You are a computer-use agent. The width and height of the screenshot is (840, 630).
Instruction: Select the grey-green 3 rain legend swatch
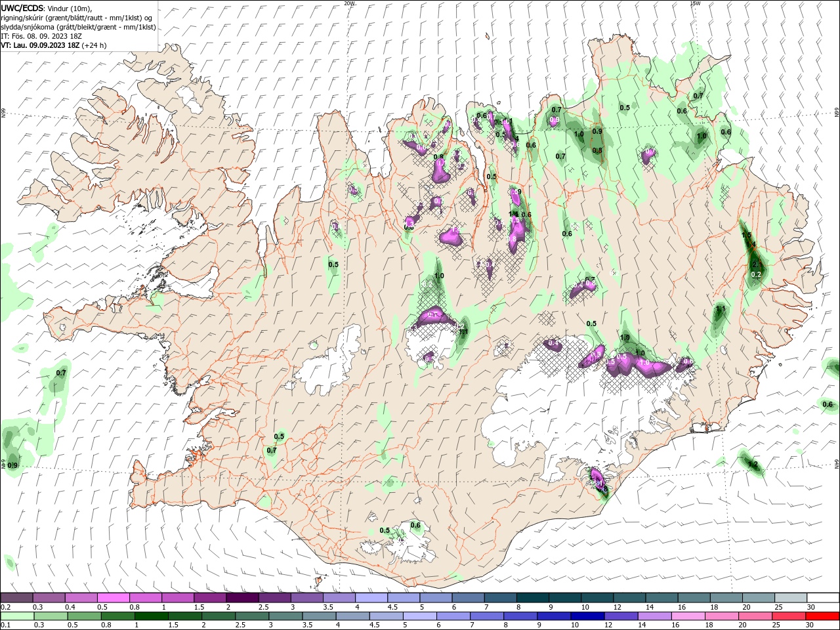(285, 616)
